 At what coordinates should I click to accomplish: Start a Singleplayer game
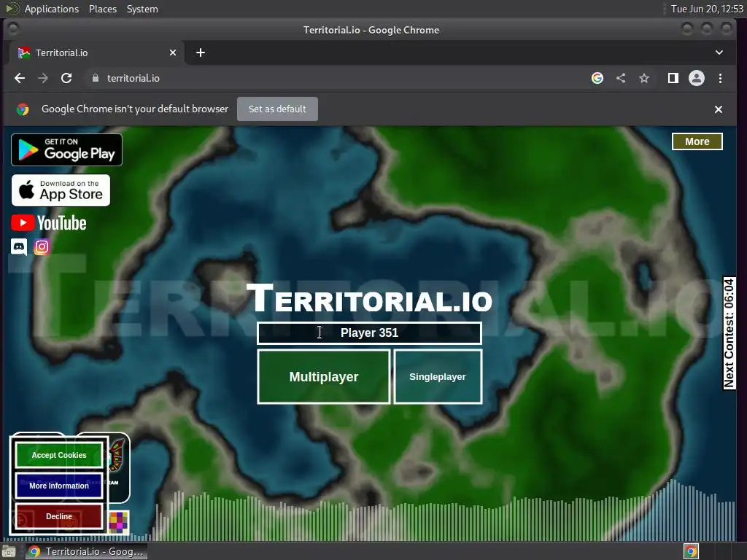[438, 377]
